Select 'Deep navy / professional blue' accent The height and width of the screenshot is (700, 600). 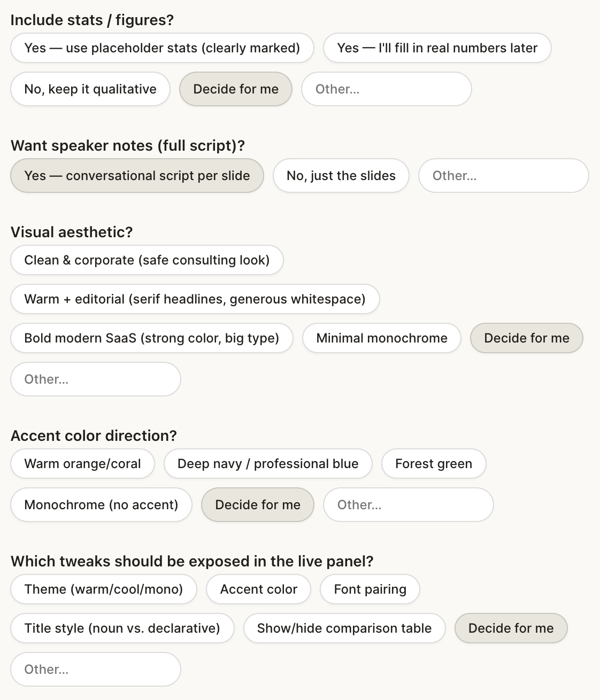pos(268,464)
